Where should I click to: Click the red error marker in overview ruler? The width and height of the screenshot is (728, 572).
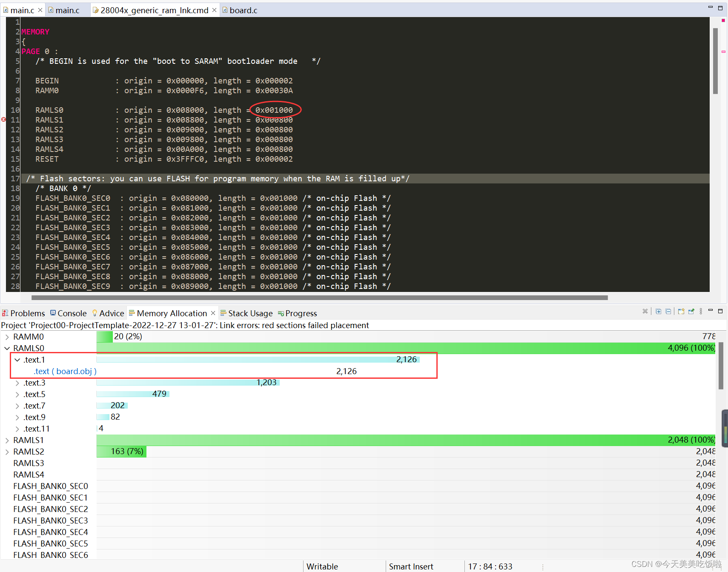click(x=722, y=20)
